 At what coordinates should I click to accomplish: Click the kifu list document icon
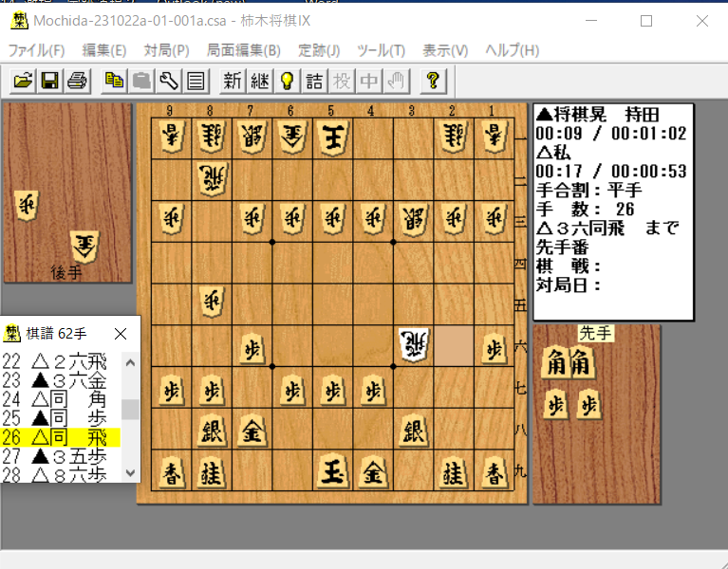click(196, 82)
